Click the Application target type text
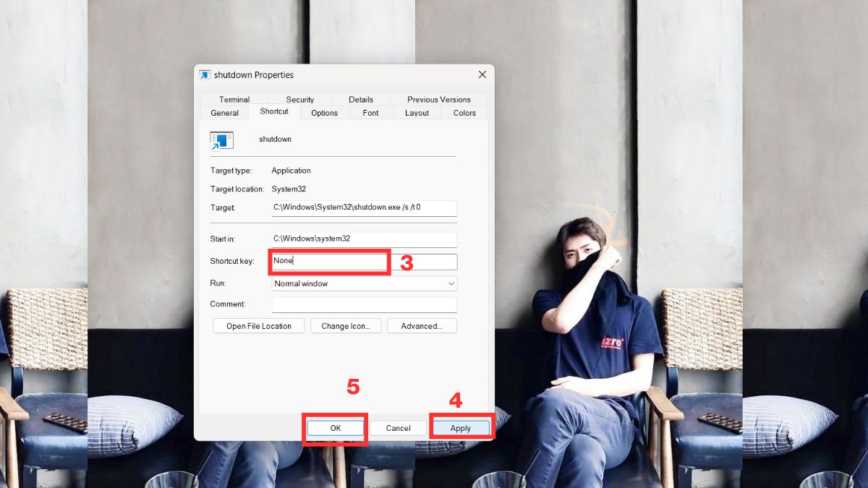The width and height of the screenshot is (868, 488). pos(292,171)
